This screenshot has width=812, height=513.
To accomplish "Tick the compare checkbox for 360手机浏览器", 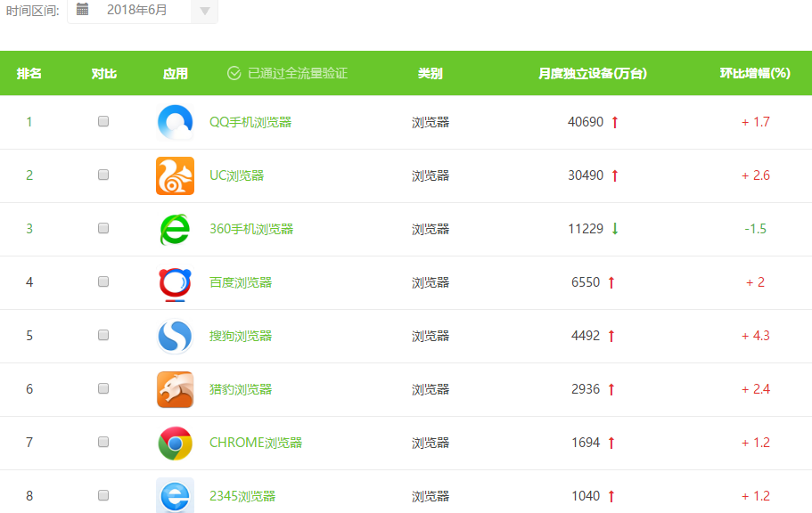I will click(103, 228).
